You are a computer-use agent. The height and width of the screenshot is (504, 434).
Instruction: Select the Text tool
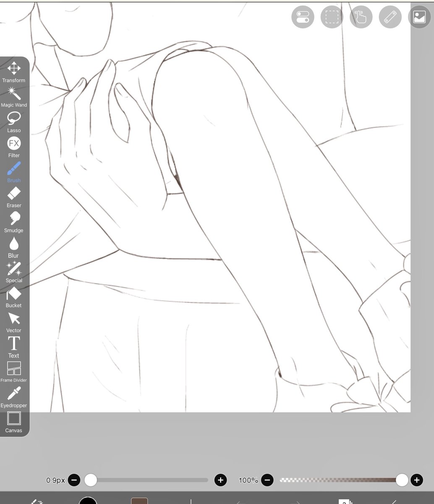point(14,347)
